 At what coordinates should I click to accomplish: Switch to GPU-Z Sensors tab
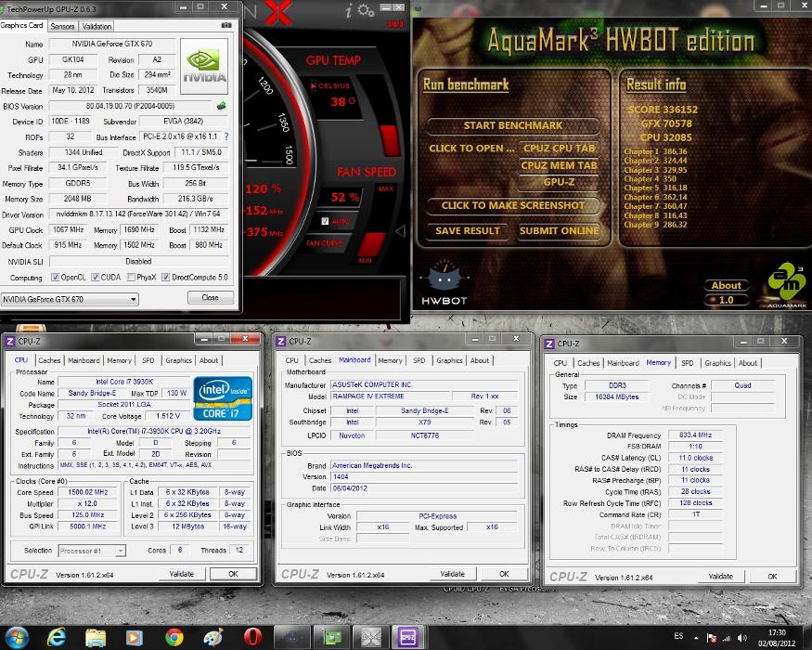coord(63,26)
